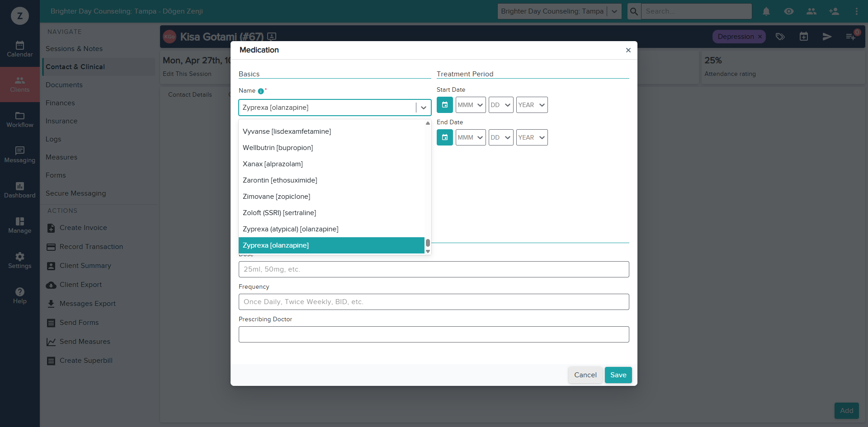Open the Start Date calendar picker

pyautogui.click(x=445, y=105)
